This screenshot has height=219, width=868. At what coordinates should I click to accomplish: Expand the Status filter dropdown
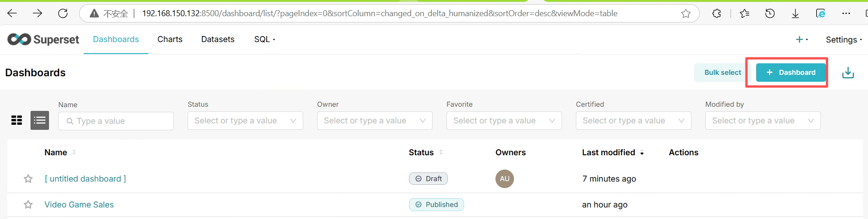click(x=245, y=121)
